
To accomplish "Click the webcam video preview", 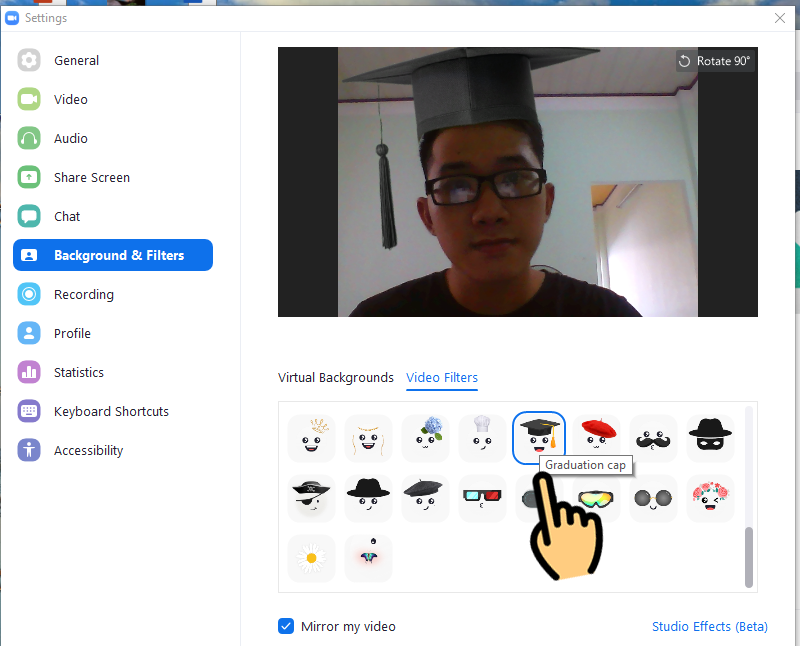I will coord(517,182).
